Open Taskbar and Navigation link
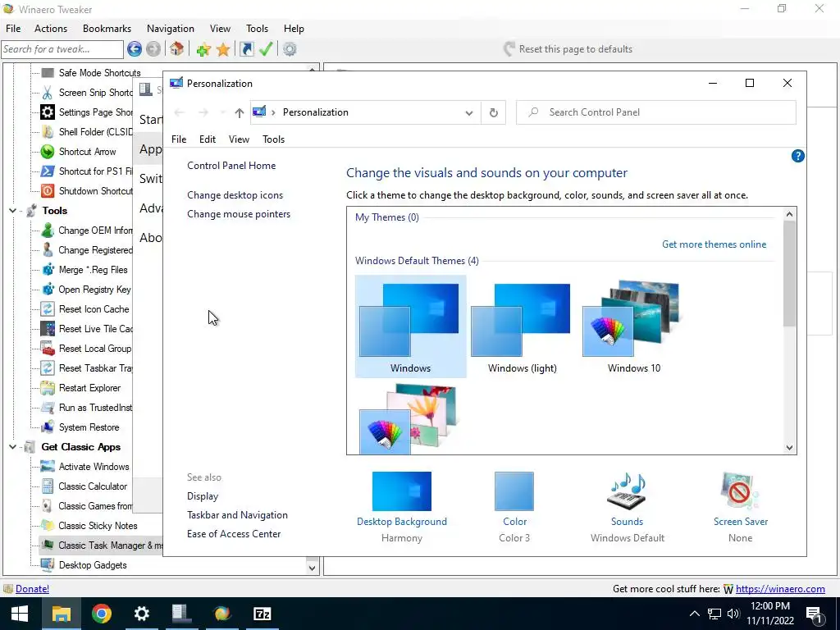Viewport: 840px width, 630px height. (x=237, y=515)
